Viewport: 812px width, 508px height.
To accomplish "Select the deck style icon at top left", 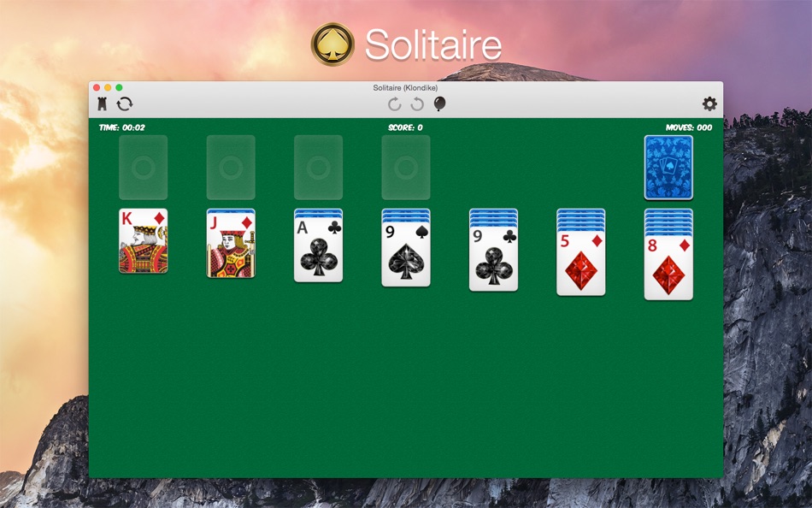I will tap(100, 103).
